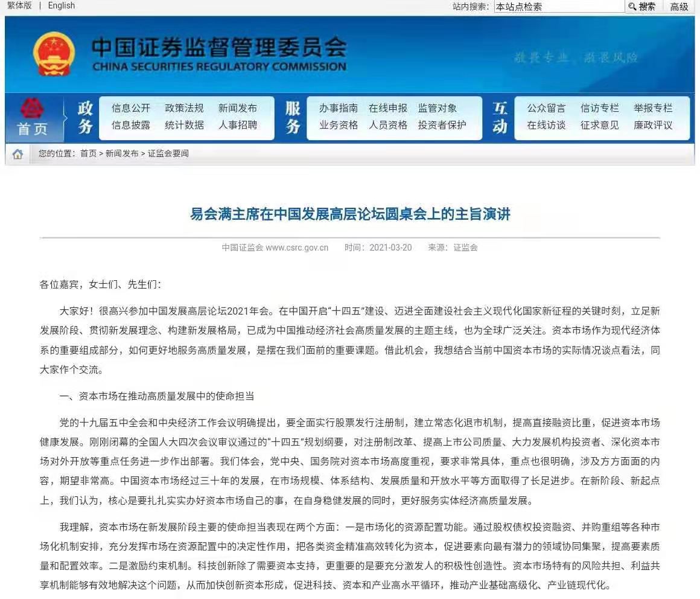This screenshot has height=599, width=700.
Task: Click the home icon in breadcrumb bar
Action: pos(17,154)
